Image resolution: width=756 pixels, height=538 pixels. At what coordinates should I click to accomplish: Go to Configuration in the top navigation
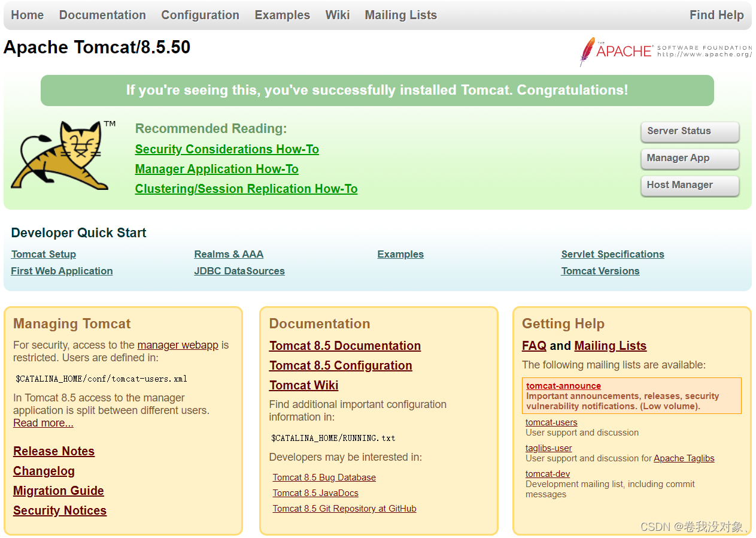click(x=200, y=15)
